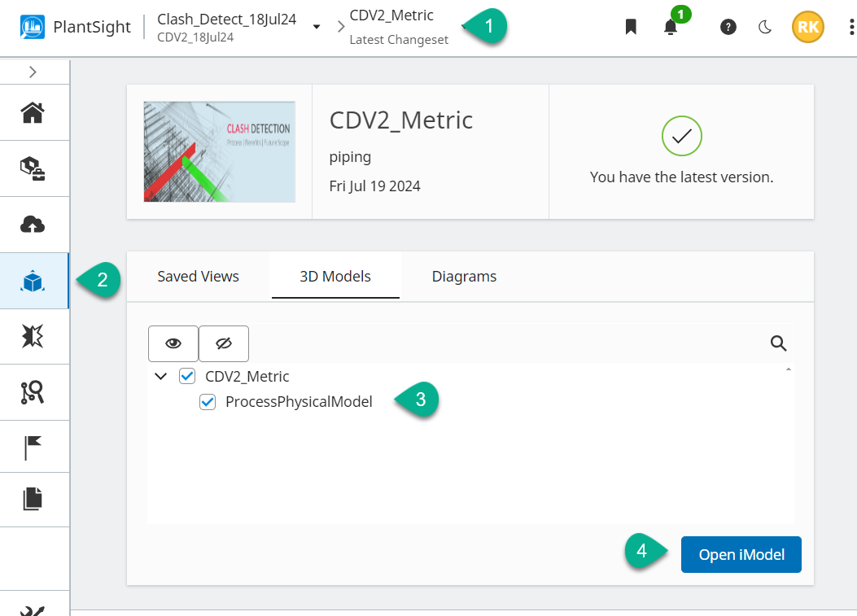Click the cloud upload sidebar icon

click(x=33, y=225)
